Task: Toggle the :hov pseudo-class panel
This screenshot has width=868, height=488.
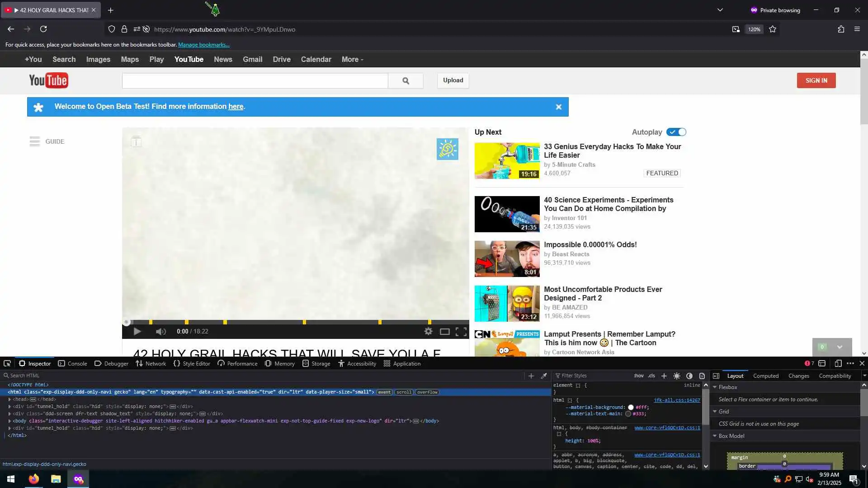Action: pyautogui.click(x=638, y=375)
